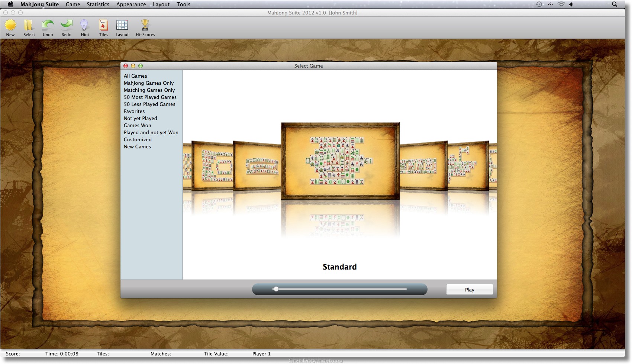The height and width of the screenshot is (364, 632).
Task: Click the Score status label
Action: coord(13,354)
